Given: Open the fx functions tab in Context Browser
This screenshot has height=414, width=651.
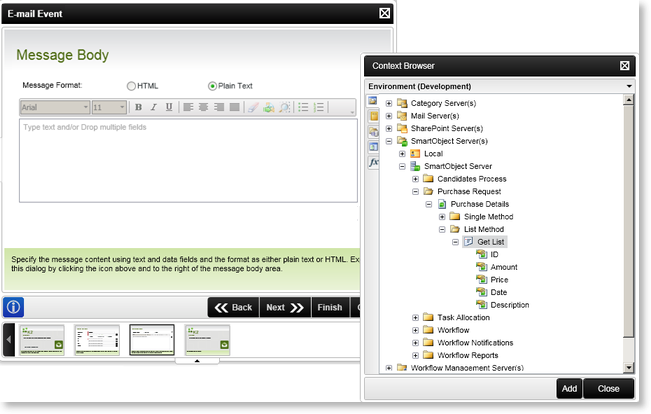Looking at the screenshot, I should coord(374,162).
